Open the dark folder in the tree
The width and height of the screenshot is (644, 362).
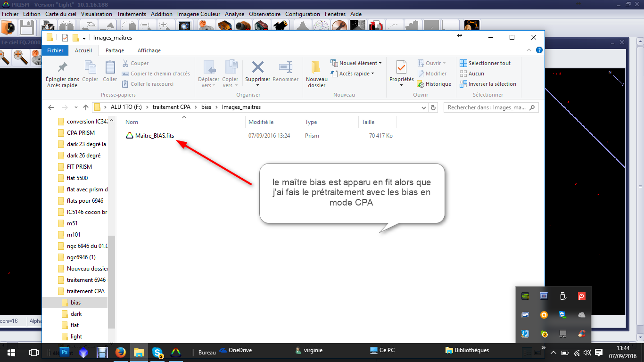76,314
